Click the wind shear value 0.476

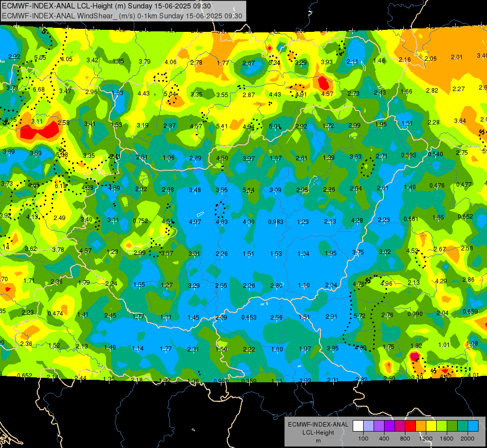click(437, 186)
